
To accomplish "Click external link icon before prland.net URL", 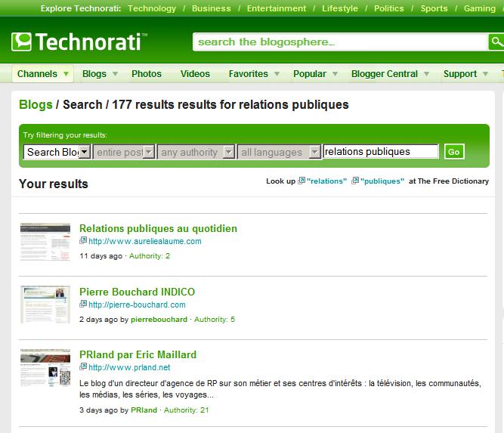I will point(83,367).
